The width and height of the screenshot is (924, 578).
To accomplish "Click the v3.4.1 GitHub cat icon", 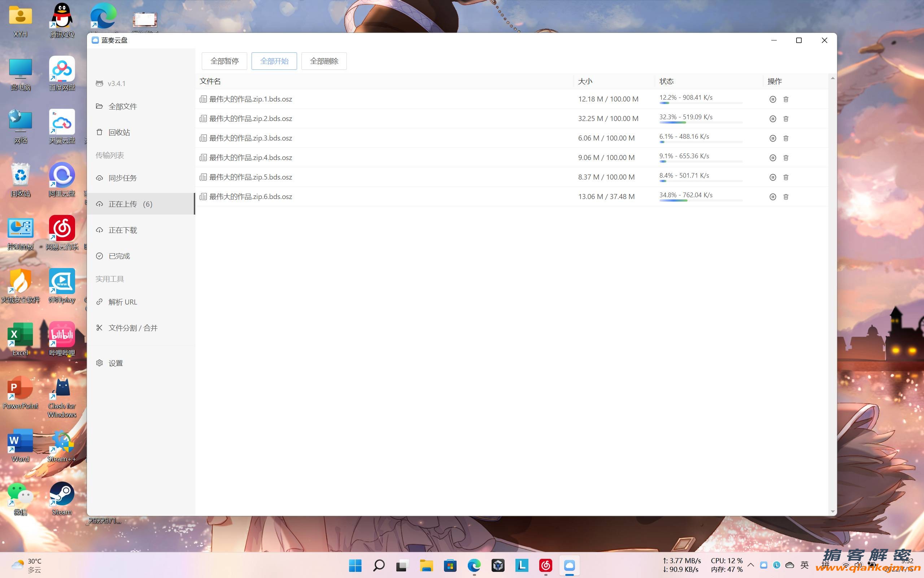I will (x=99, y=83).
